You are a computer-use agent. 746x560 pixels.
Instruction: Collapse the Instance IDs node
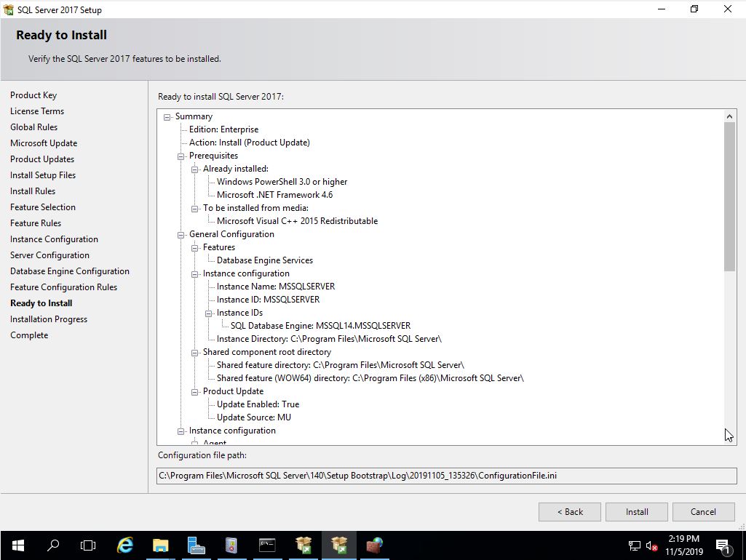click(x=208, y=313)
